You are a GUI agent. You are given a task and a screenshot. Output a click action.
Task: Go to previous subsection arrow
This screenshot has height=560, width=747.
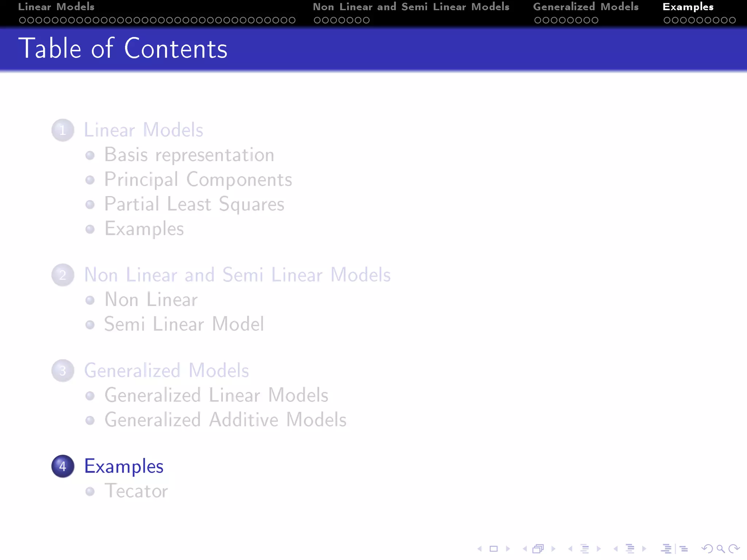(570, 549)
